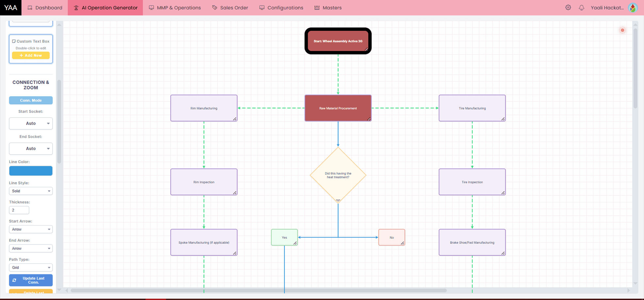Click the AI Operation Generator graduation icon
The image size is (644, 300).
click(76, 7)
